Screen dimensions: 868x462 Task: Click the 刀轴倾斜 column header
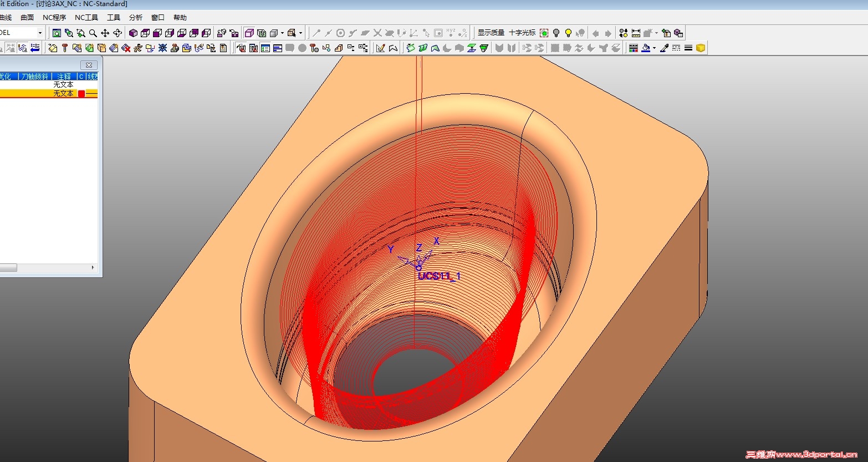34,77
